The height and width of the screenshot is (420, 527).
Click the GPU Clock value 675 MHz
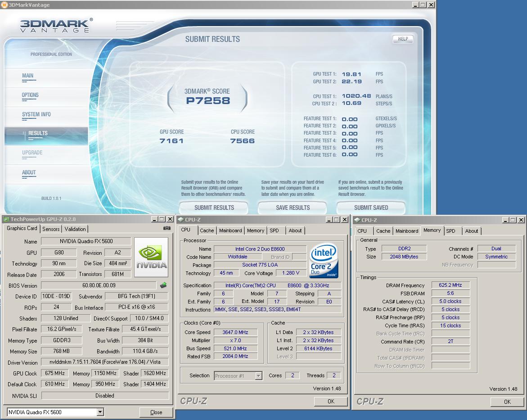coord(54,373)
